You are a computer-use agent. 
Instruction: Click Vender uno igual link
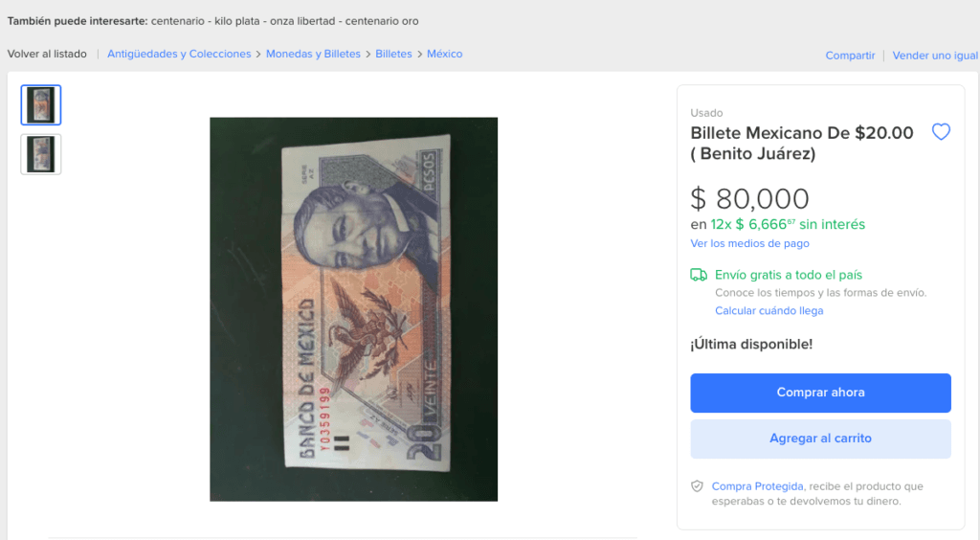tap(935, 56)
